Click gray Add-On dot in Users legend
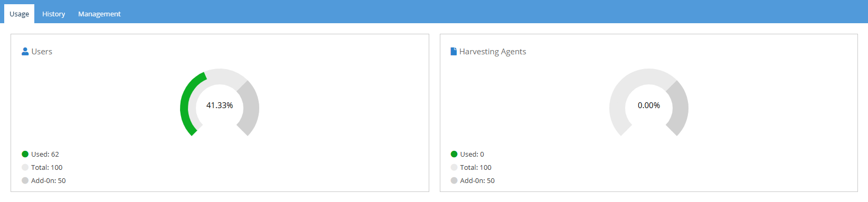The width and height of the screenshot is (868, 202). [x=25, y=180]
